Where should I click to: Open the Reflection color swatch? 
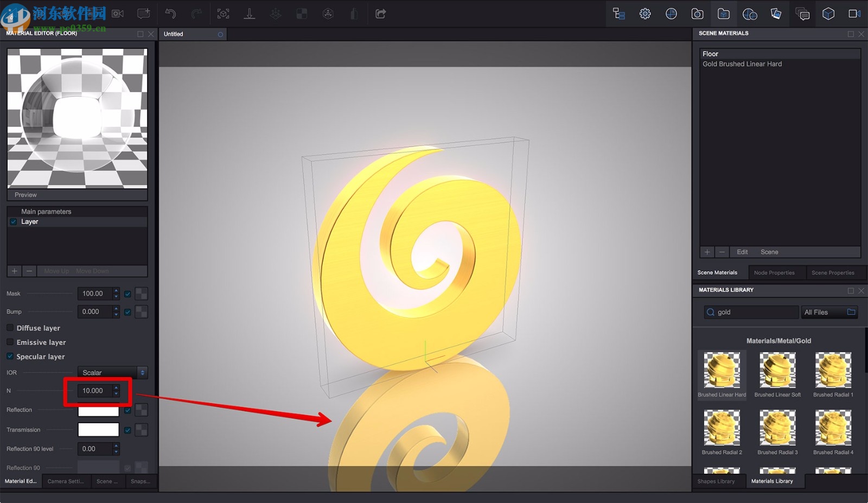pos(100,410)
